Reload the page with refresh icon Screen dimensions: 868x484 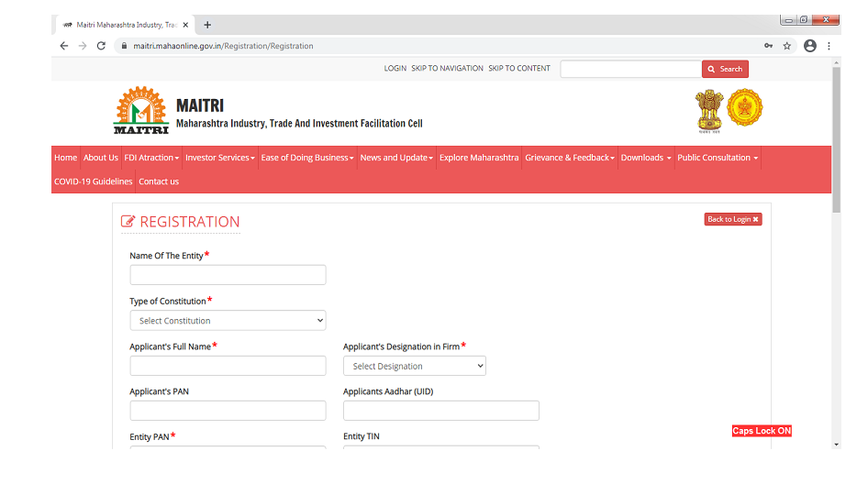(x=101, y=46)
